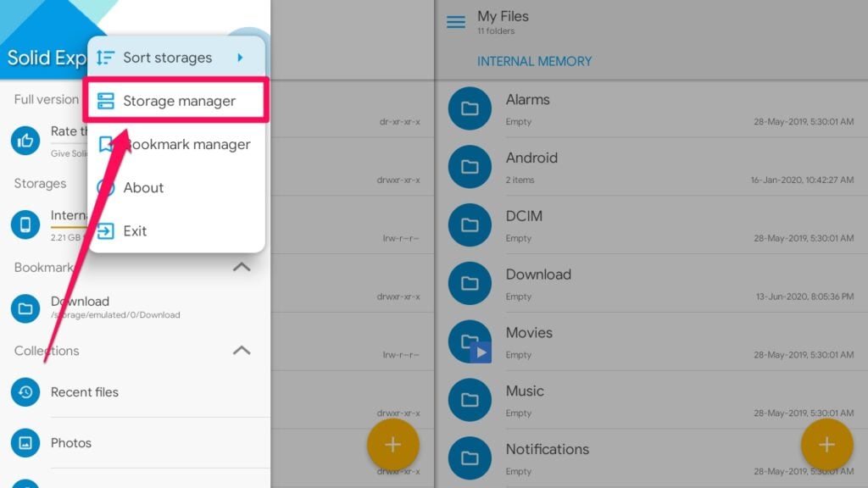Open the Movies folder
The image size is (868, 488).
point(652,341)
